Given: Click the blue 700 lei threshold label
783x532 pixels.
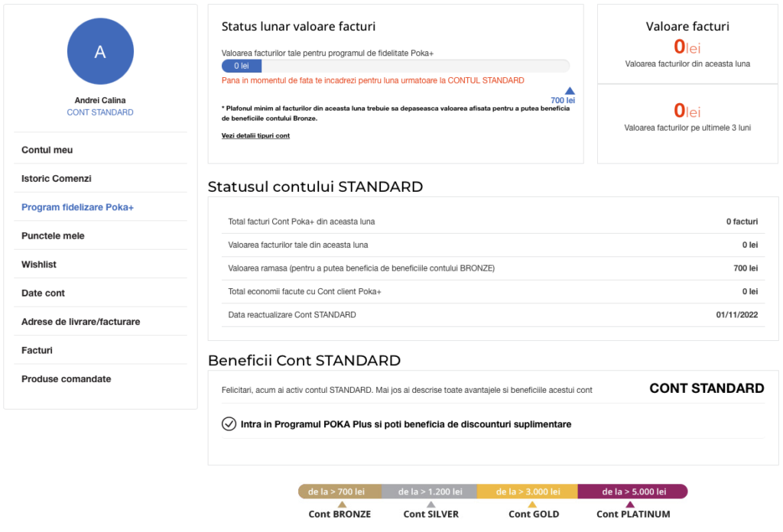Looking at the screenshot, I should 563,100.
